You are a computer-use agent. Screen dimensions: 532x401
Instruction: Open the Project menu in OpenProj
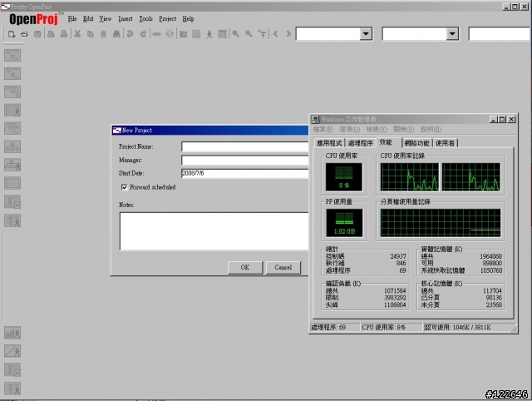168,19
